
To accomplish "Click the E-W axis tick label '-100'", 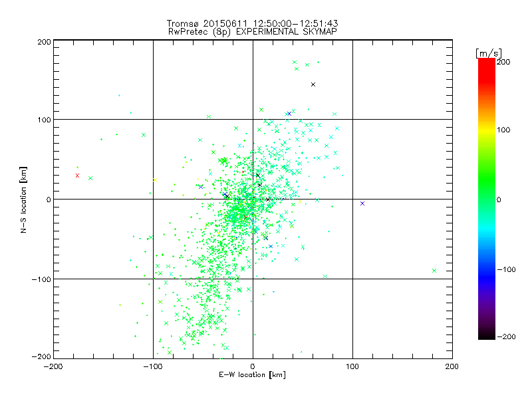I will click(153, 367).
